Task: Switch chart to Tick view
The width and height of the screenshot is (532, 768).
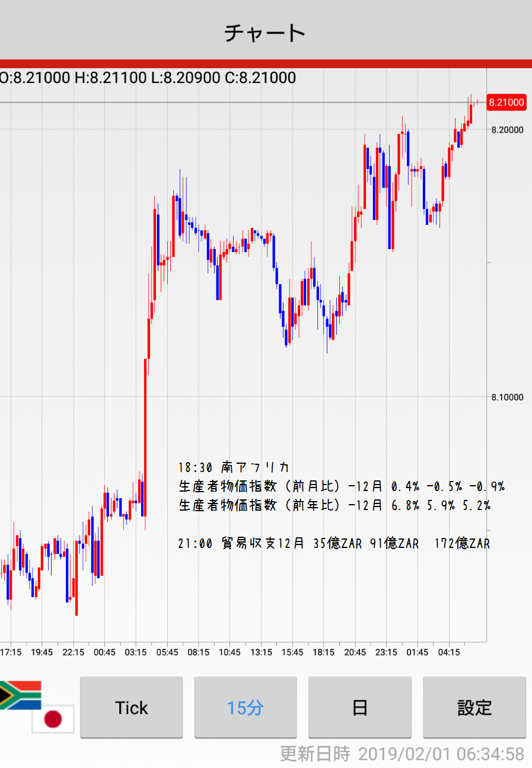Action: pyautogui.click(x=131, y=708)
